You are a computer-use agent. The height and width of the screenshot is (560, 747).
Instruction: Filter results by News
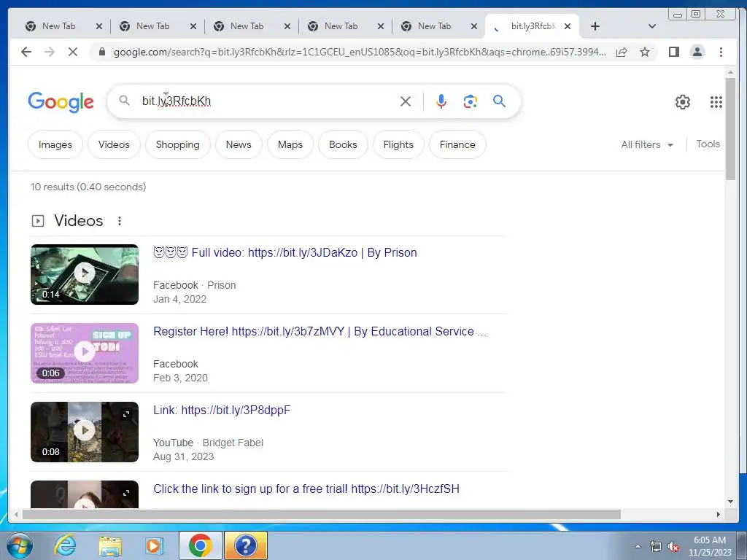click(239, 144)
